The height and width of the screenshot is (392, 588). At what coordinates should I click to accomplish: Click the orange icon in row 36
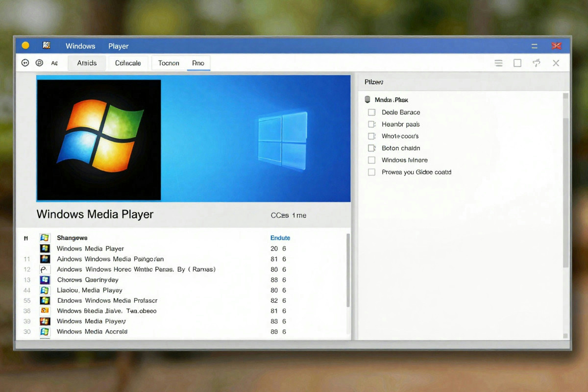(45, 311)
